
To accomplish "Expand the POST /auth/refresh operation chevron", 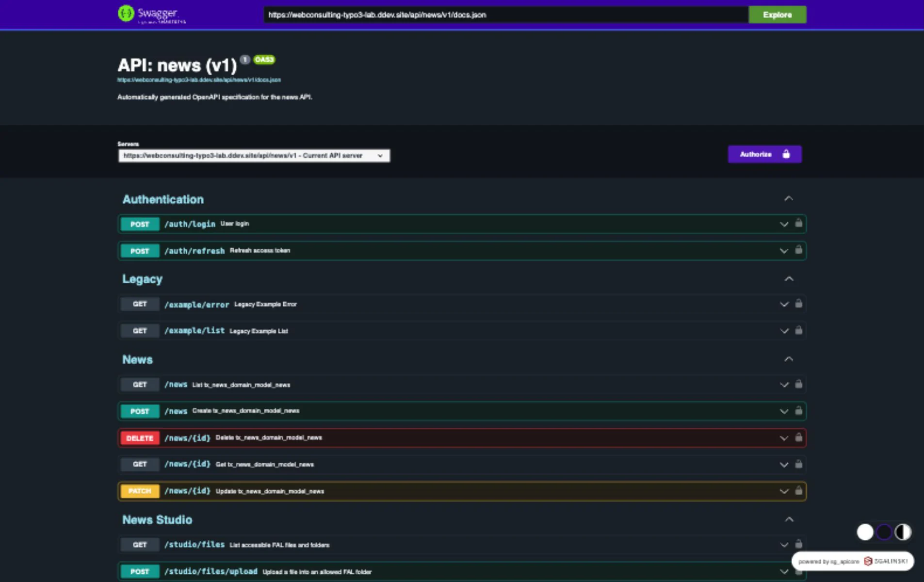I will click(784, 251).
